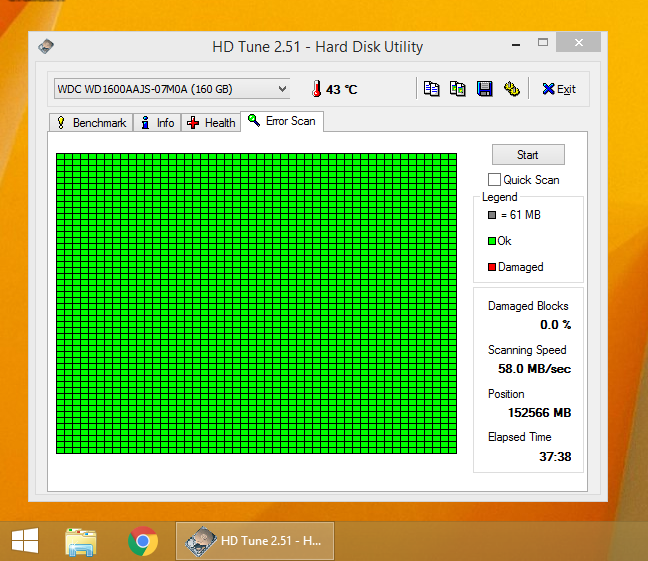648x561 pixels.
Task: Open the options wrench icon
Action: 512,88
